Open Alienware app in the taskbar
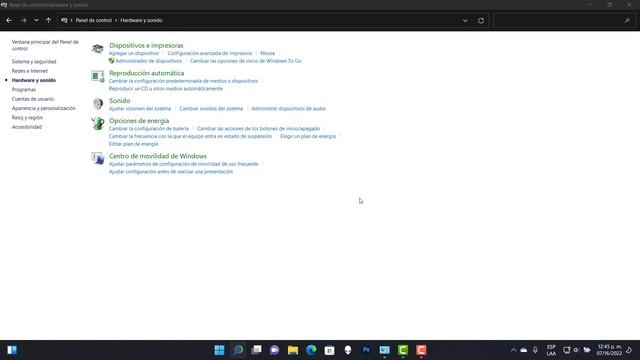 348,350
